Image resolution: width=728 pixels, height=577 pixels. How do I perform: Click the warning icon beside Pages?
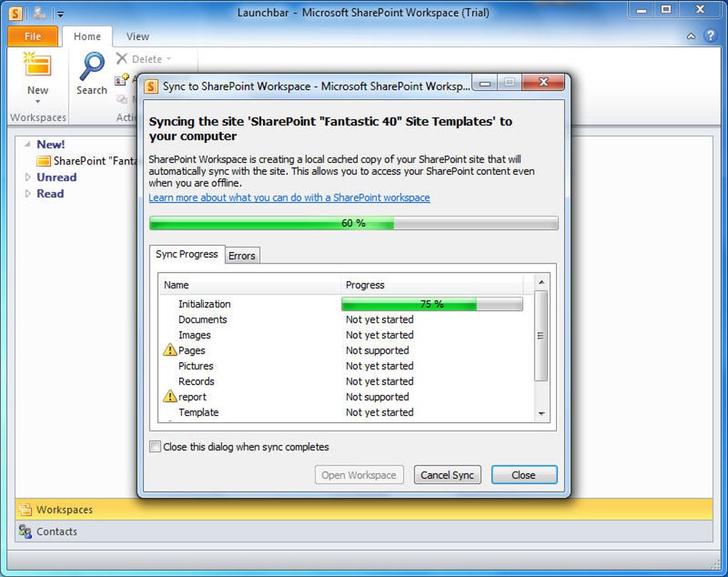point(170,350)
